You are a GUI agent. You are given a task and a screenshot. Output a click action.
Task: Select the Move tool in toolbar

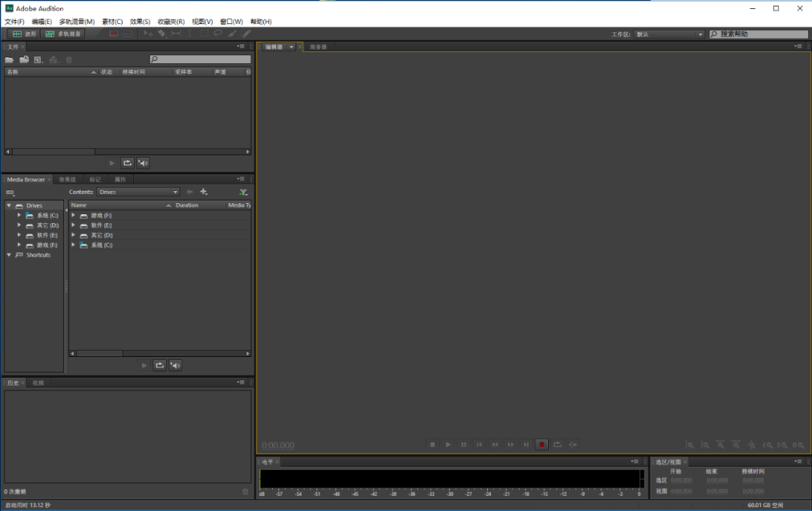click(148, 34)
